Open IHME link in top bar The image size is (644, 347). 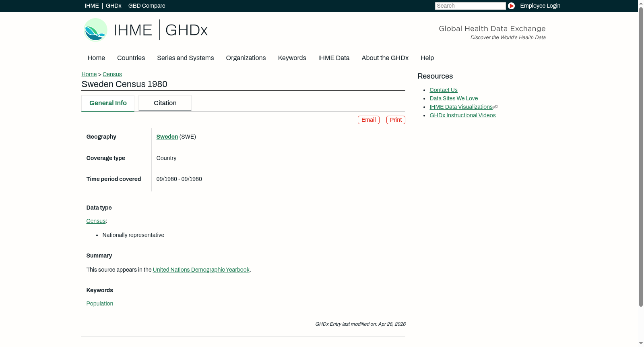point(92,6)
